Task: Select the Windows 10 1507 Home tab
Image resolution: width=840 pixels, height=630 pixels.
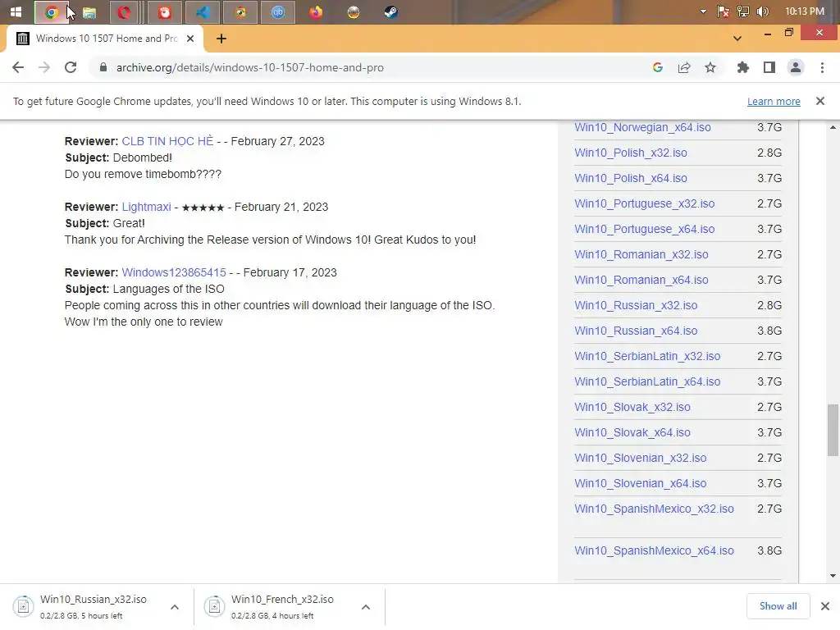Action: point(105,39)
